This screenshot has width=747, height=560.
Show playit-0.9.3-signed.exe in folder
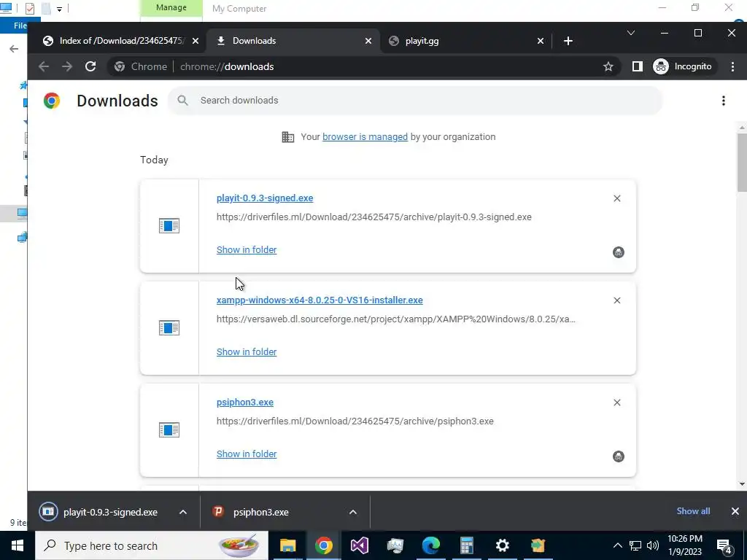[x=247, y=249]
